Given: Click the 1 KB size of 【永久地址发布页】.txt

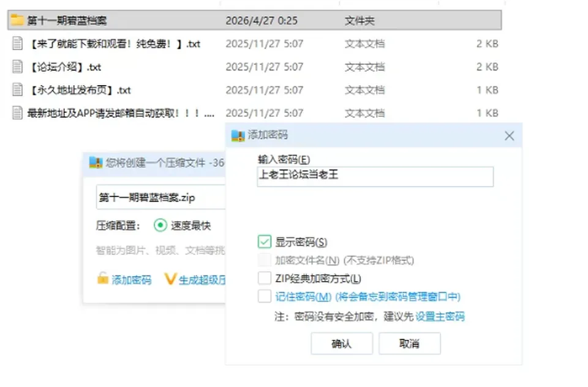Looking at the screenshot, I should (x=487, y=90).
